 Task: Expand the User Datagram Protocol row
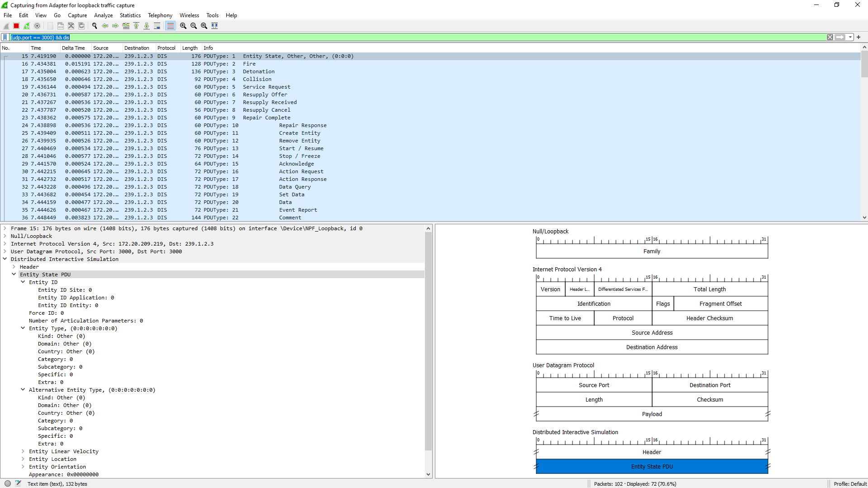pyautogui.click(x=5, y=251)
